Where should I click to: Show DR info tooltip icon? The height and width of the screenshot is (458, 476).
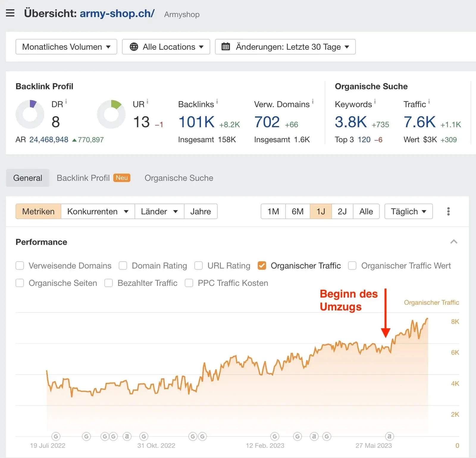tap(66, 102)
